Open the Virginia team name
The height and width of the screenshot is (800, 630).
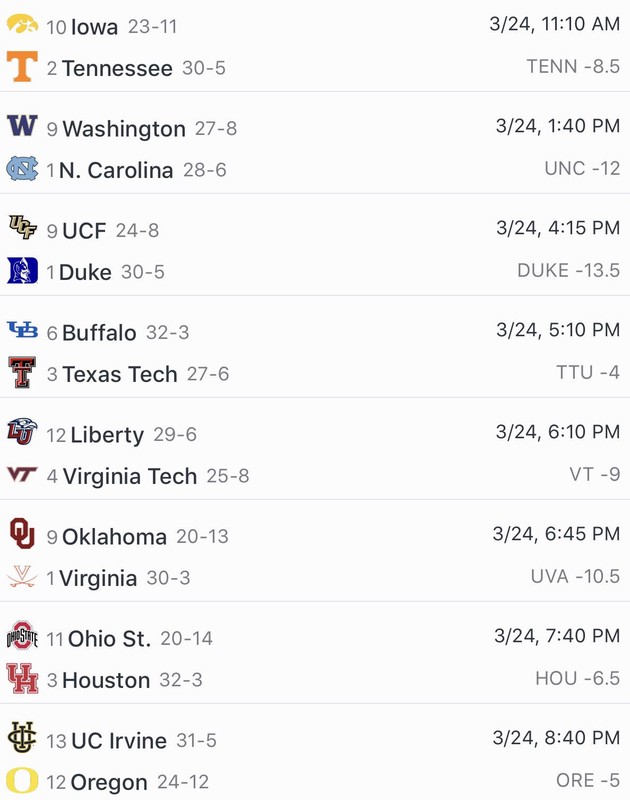(98, 578)
